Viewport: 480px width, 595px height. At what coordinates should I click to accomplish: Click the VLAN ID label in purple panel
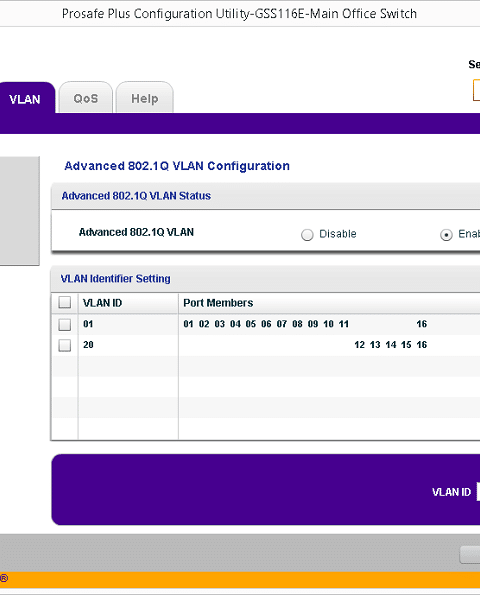pyautogui.click(x=451, y=492)
